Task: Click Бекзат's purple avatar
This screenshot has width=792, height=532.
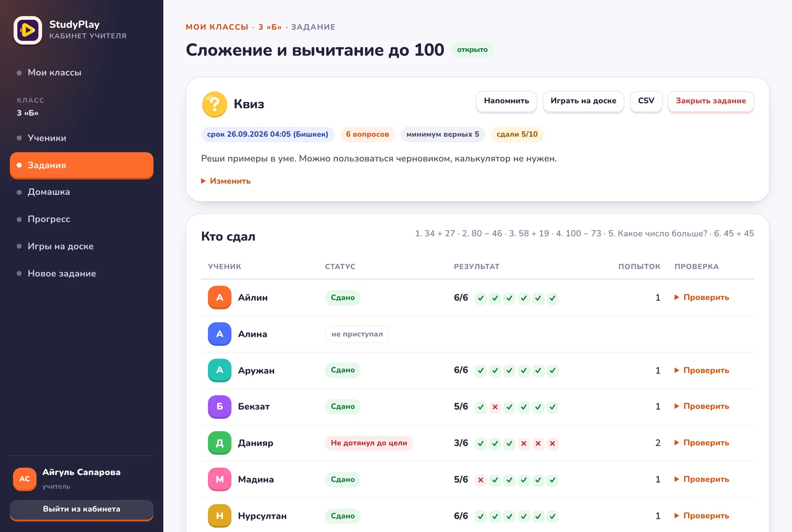Action: pyautogui.click(x=220, y=407)
